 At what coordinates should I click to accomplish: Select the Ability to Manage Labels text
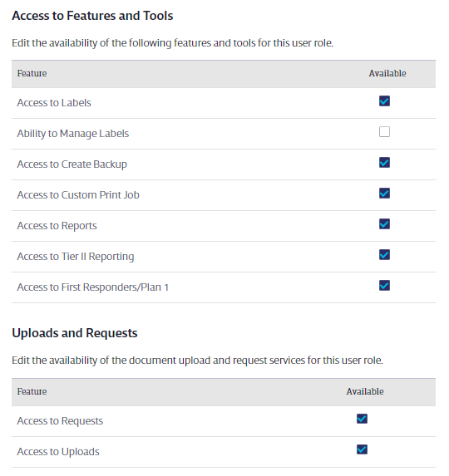73,134
